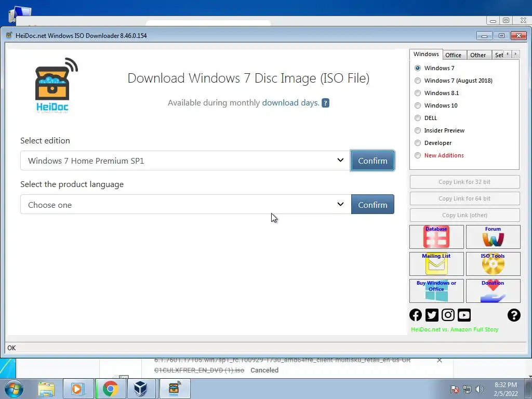Screen dimensions: 532x399
Task: Visit HeiDoc Facebook page icon
Action: pos(416,315)
